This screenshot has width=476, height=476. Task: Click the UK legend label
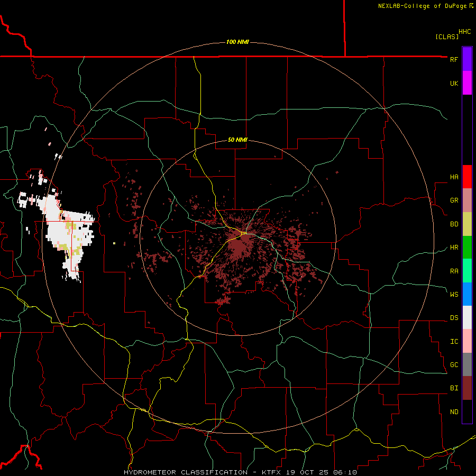(x=454, y=83)
